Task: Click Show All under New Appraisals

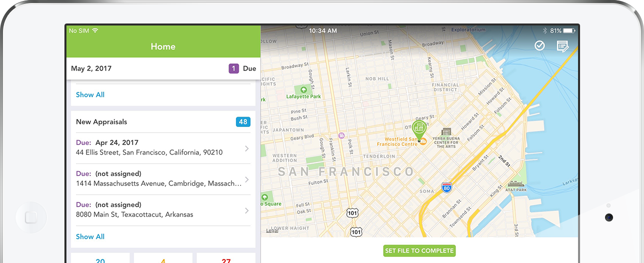Action: point(90,236)
